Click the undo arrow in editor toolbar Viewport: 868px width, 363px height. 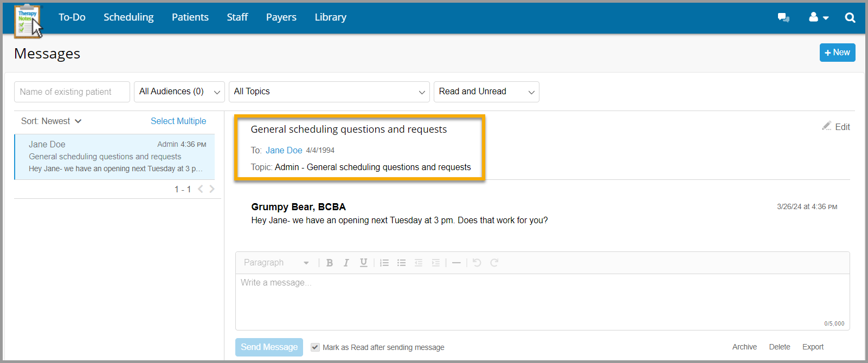(x=477, y=263)
